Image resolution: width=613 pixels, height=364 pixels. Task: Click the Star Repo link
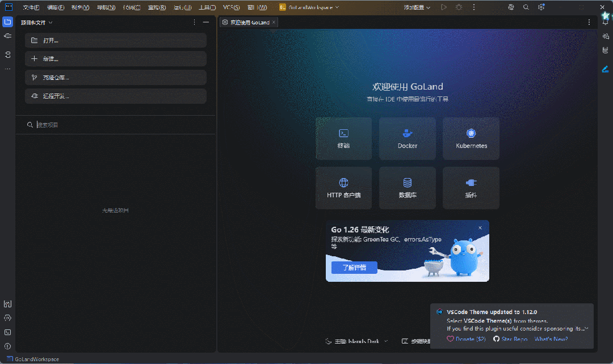click(510, 339)
